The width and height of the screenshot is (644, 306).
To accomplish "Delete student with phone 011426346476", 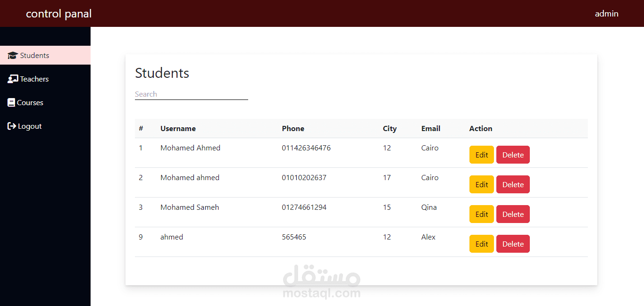I will point(513,155).
